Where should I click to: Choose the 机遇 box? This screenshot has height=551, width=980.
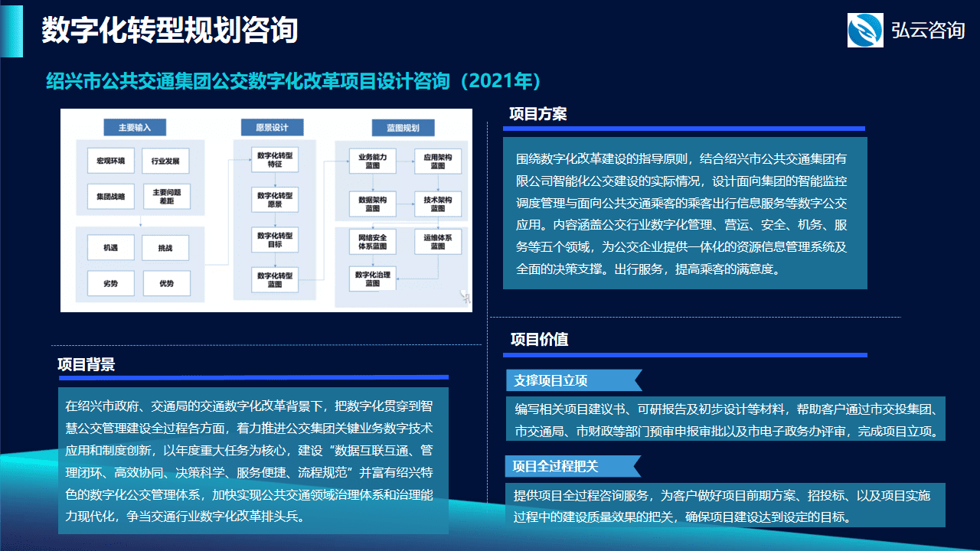(110, 248)
